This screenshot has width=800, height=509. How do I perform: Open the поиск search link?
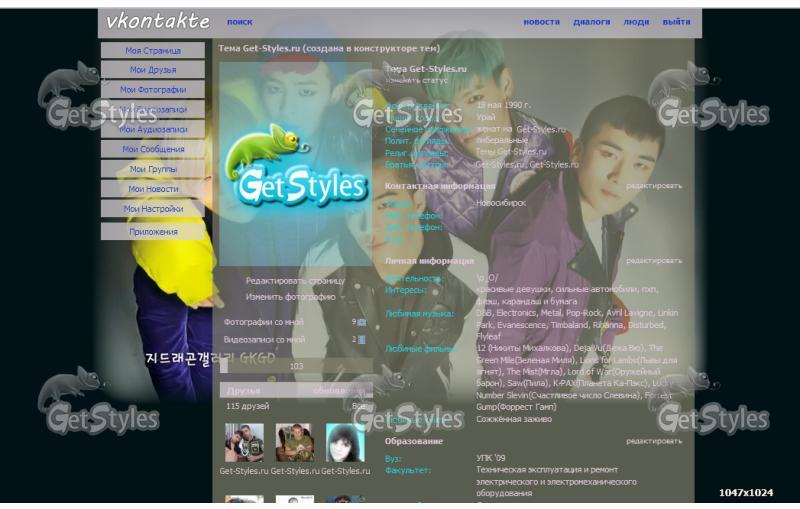(240, 22)
